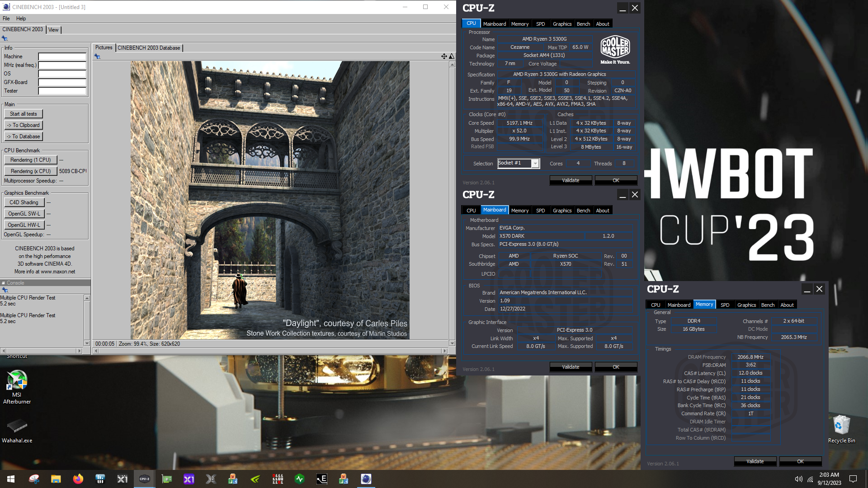Run the OpenGL SW-L benchmark

point(24,214)
